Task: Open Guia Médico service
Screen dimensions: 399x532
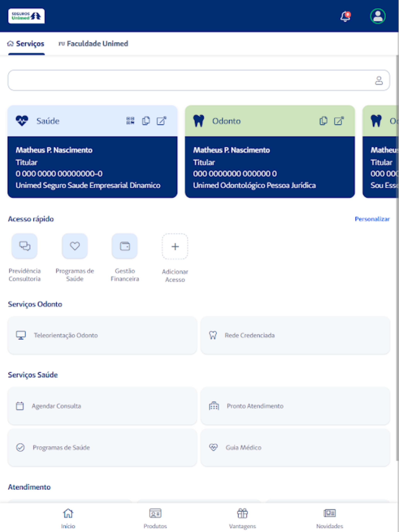Action: (295, 448)
